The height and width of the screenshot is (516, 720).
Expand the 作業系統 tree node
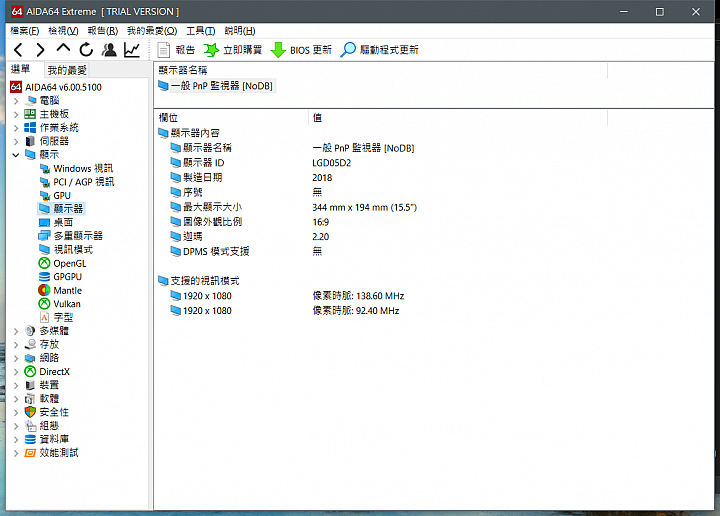click(x=16, y=128)
